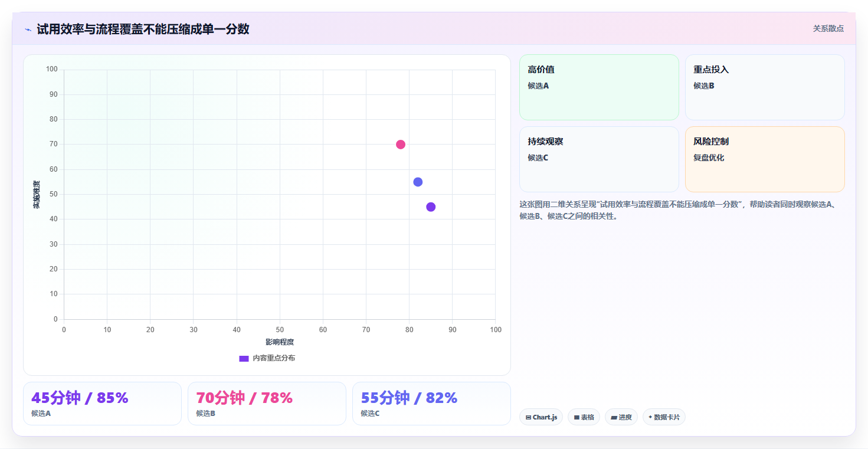Viewport: 868px width, 449px height.
Task: Click the blue data point for 候选C
Action: pyautogui.click(x=418, y=182)
